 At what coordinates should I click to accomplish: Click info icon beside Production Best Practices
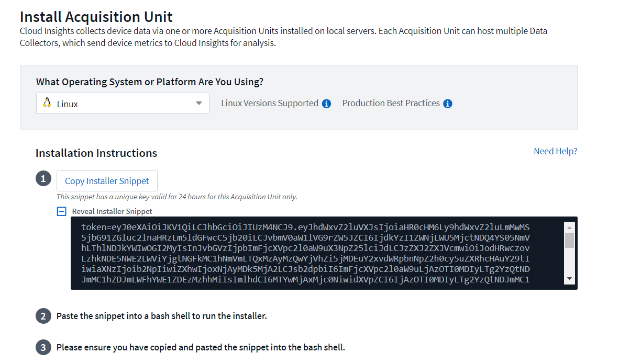(x=448, y=104)
